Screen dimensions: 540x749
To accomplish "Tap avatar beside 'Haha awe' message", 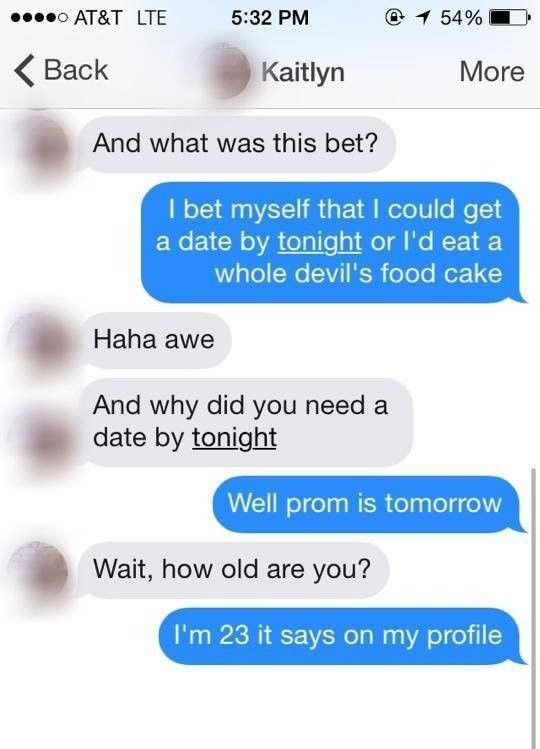I will 44,342.
